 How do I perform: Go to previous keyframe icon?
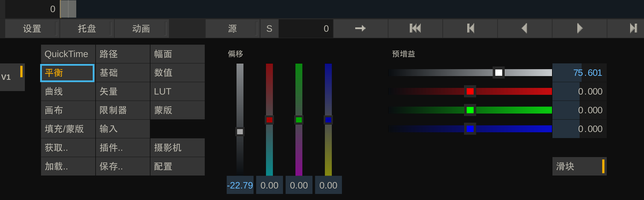(470, 28)
